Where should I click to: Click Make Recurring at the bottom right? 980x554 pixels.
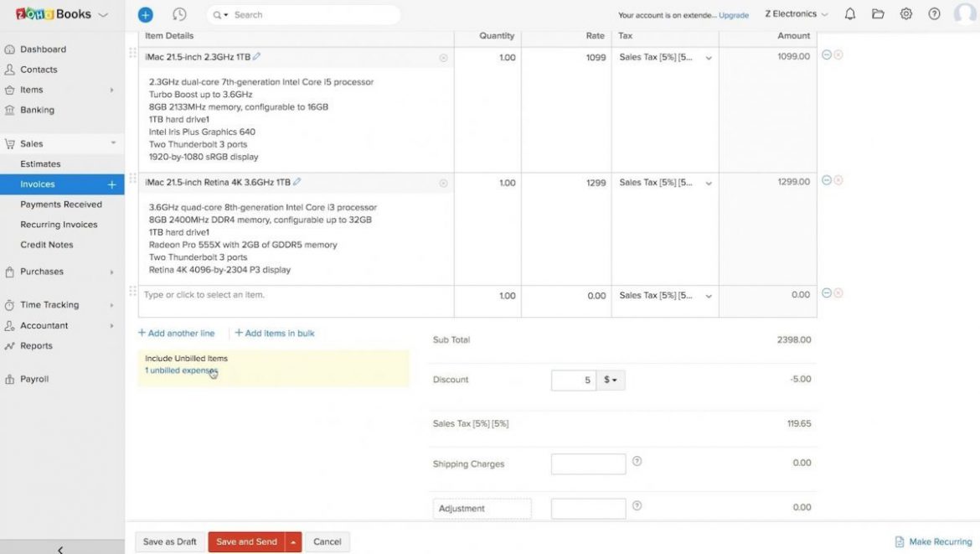pyautogui.click(x=933, y=541)
